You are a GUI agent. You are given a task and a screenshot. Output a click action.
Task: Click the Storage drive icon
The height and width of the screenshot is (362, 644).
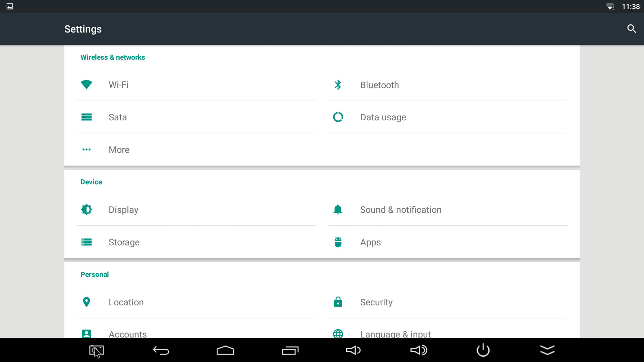[87, 242]
